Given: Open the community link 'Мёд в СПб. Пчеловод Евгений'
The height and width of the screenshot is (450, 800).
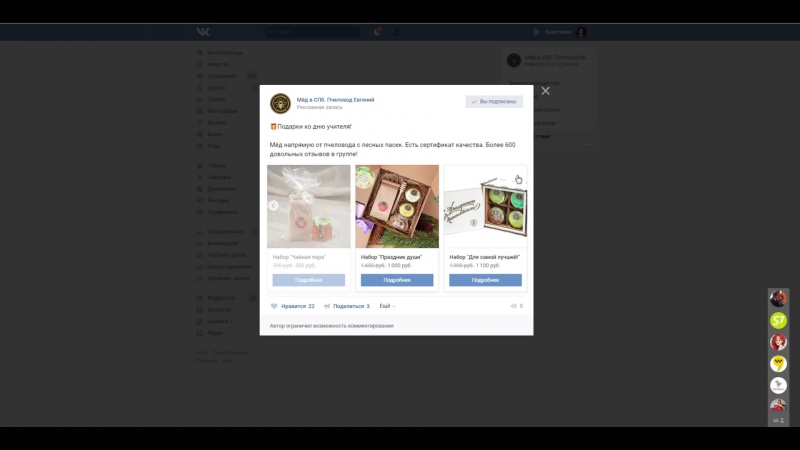Looking at the screenshot, I should tap(335, 100).
